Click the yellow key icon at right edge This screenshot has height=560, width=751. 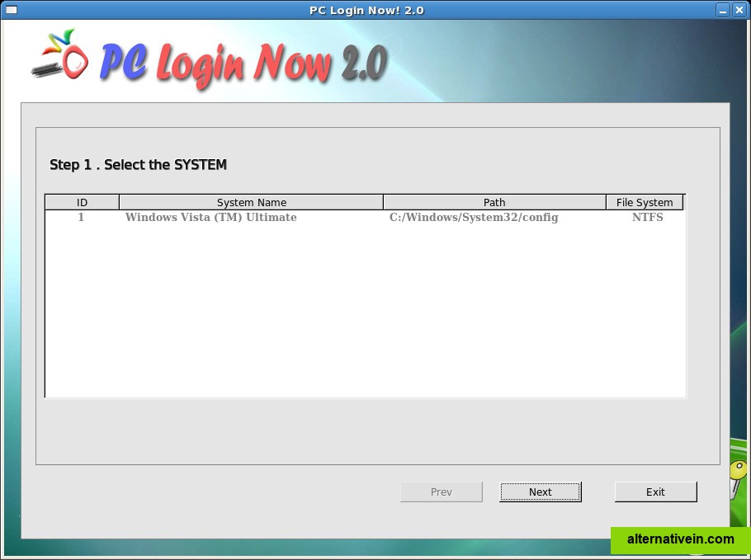point(737,478)
